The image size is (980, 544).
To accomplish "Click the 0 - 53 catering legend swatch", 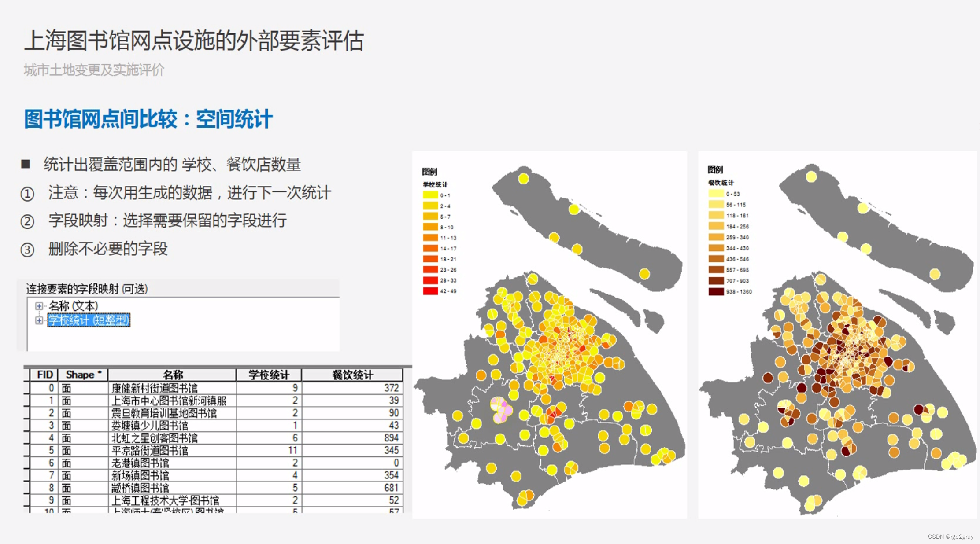I will point(716,194).
